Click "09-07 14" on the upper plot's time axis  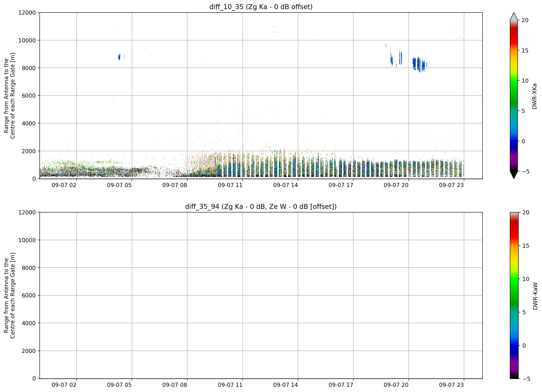pos(285,185)
